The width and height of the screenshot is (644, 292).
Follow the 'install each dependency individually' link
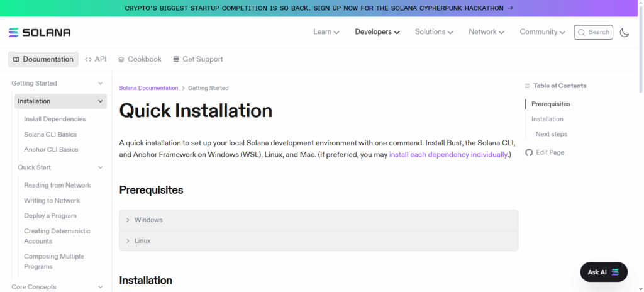tap(448, 154)
